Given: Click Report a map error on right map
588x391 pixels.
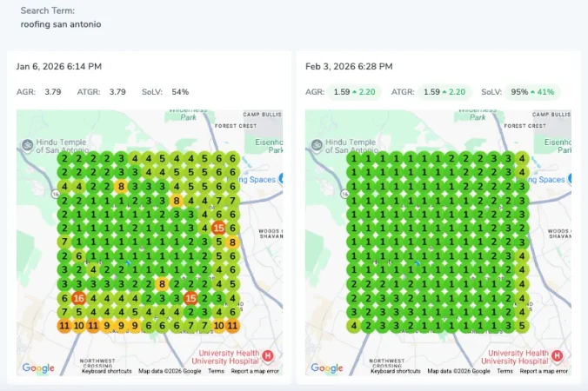Looking at the screenshot, I should (545, 371).
